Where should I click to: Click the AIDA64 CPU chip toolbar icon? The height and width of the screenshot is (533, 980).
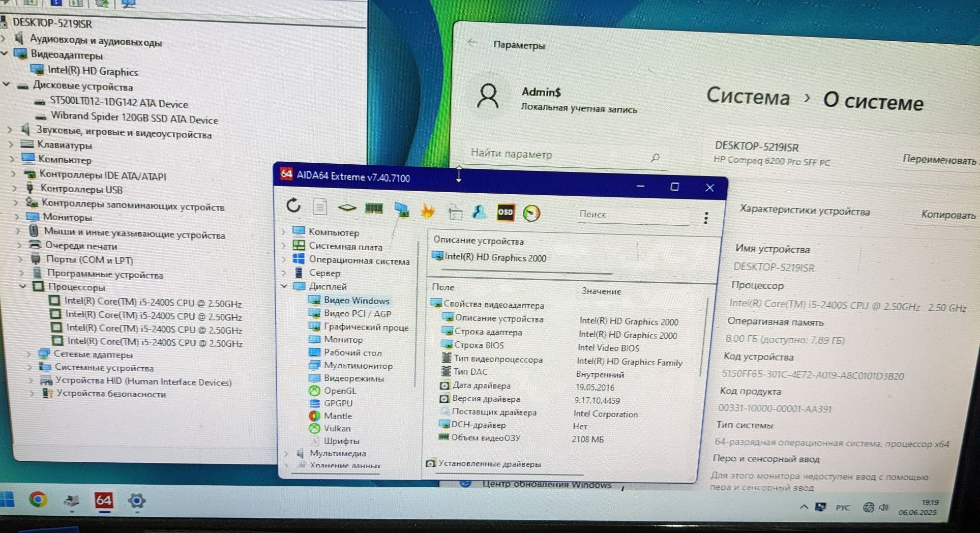click(x=347, y=207)
